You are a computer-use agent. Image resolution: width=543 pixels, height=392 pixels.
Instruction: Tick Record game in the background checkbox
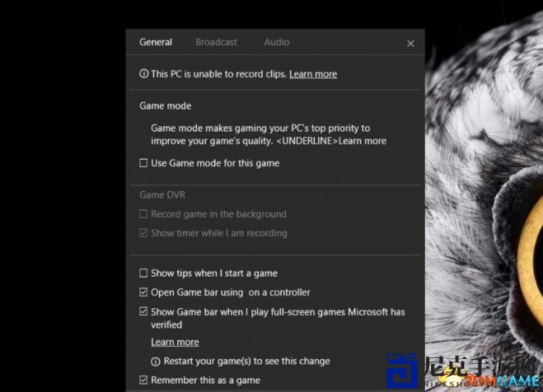pos(143,214)
